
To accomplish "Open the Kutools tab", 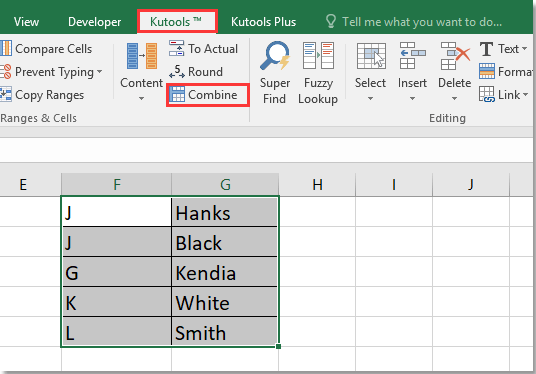I will (177, 22).
